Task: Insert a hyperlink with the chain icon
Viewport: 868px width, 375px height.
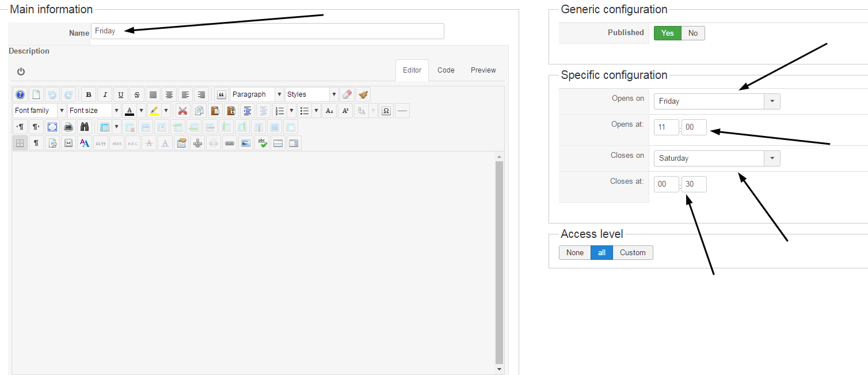Action: pyautogui.click(x=230, y=143)
